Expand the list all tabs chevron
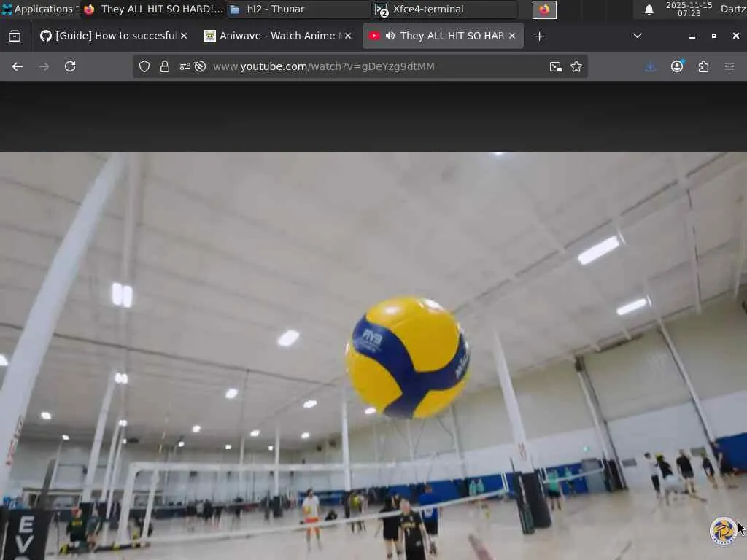This screenshot has width=747, height=560. [x=637, y=36]
